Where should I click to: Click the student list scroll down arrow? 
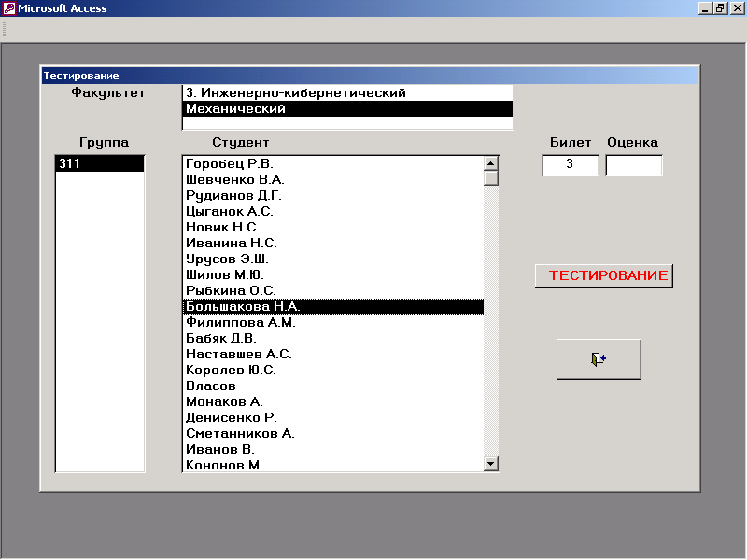point(491,463)
